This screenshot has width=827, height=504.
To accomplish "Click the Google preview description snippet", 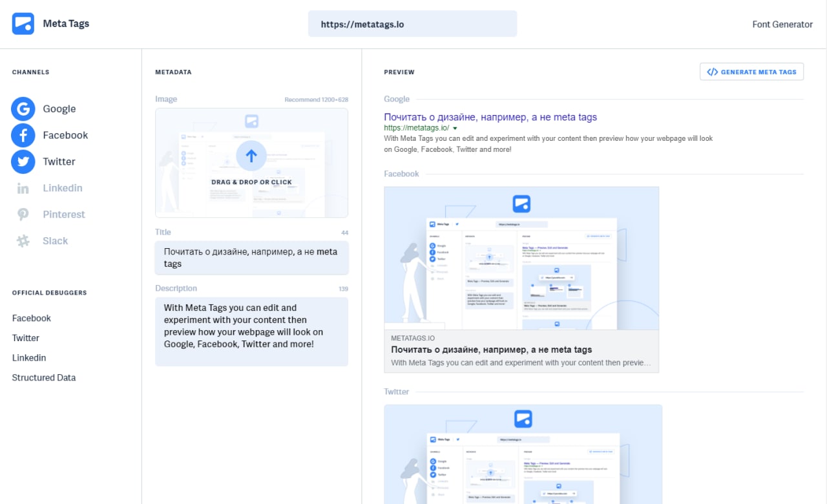I will [x=548, y=143].
